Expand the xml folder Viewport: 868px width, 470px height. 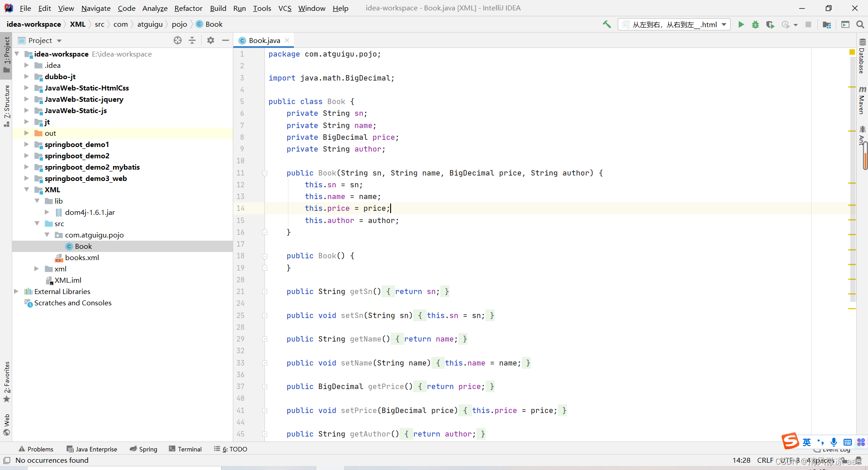(37, 269)
